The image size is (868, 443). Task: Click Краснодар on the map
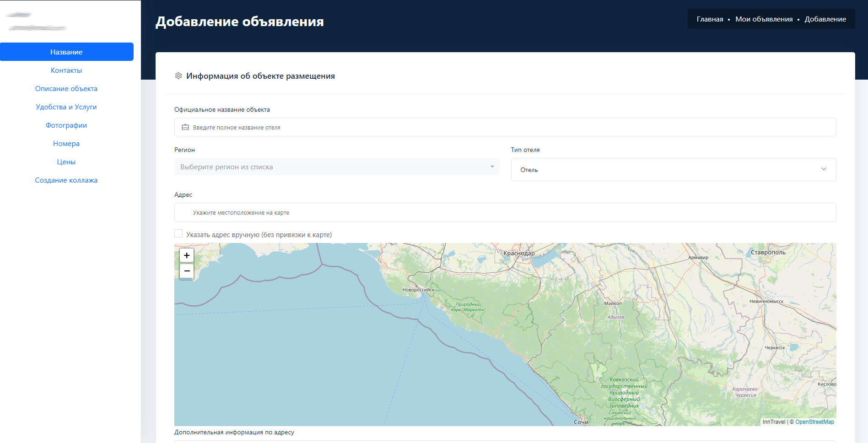(518, 254)
